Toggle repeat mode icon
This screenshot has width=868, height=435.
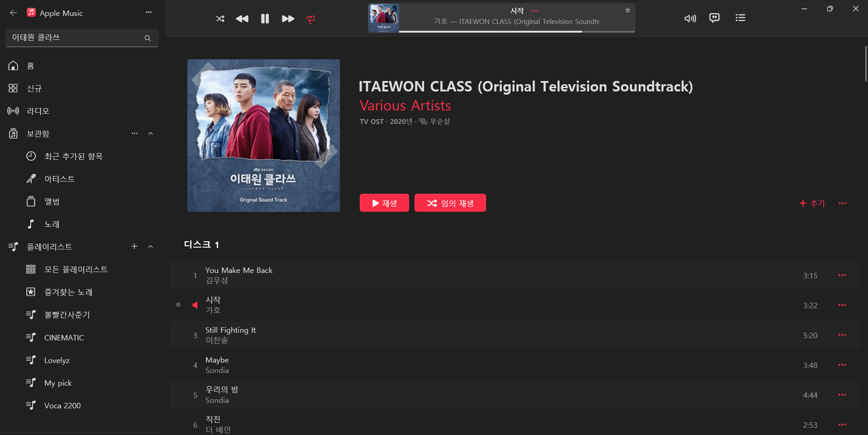click(x=310, y=19)
